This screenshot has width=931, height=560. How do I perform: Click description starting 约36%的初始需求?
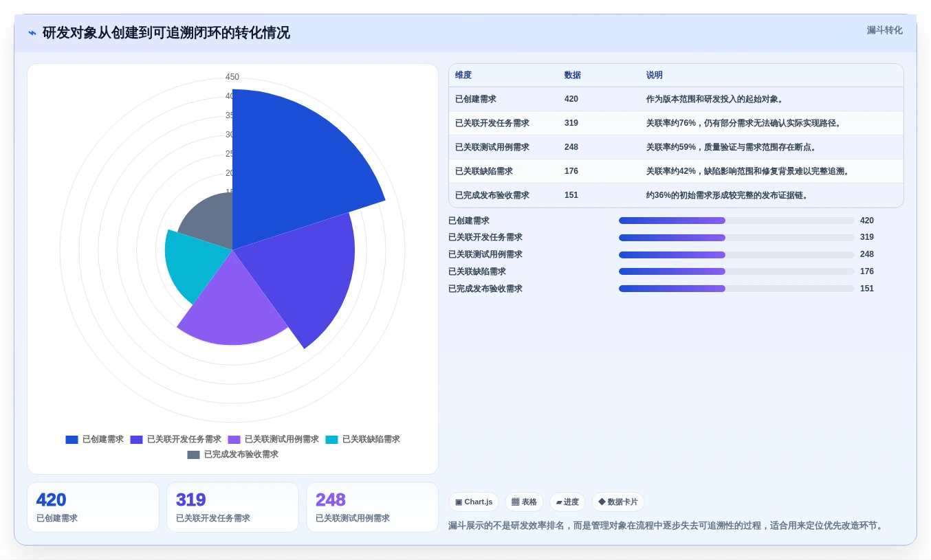pyautogui.click(x=729, y=195)
